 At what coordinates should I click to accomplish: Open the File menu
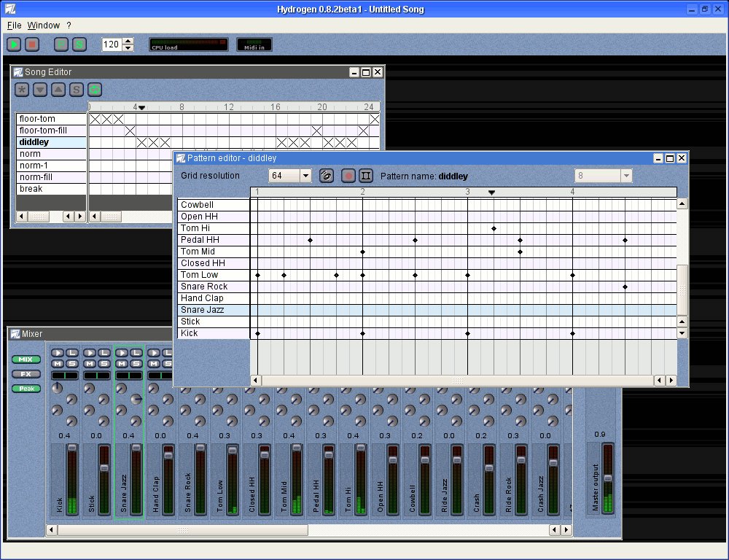[14, 25]
